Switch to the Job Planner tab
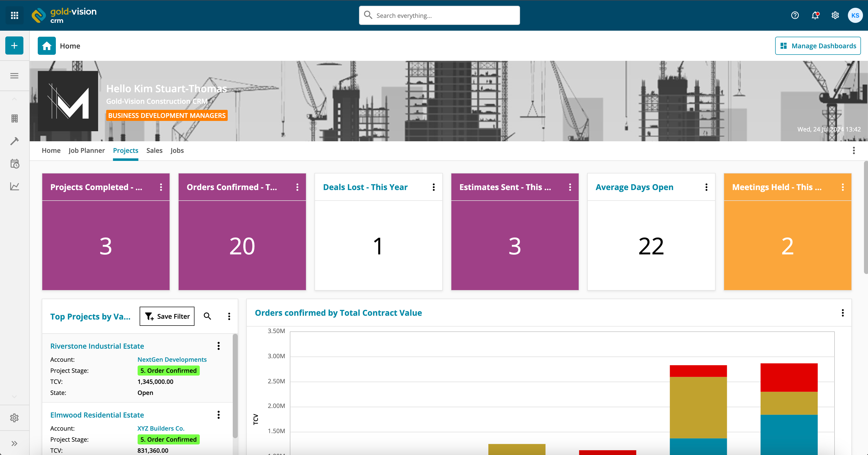The image size is (868, 455). click(x=87, y=151)
